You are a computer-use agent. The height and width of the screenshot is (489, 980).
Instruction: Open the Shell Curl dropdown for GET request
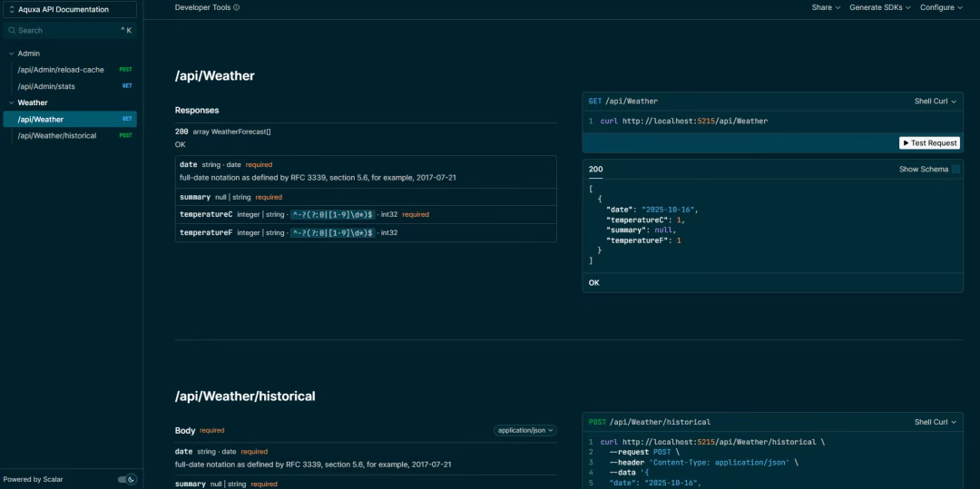coord(935,102)
